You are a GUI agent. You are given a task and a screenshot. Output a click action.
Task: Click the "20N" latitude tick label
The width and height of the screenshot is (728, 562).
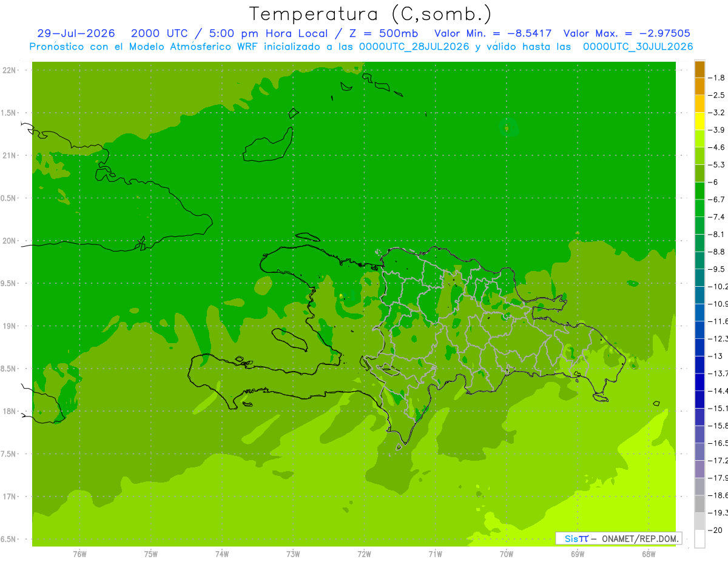[9, 241]
